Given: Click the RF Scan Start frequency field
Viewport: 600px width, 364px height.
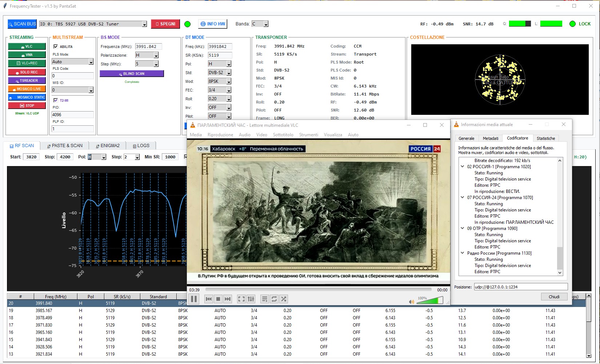Looking at the screenshot, I should point(32,157).
